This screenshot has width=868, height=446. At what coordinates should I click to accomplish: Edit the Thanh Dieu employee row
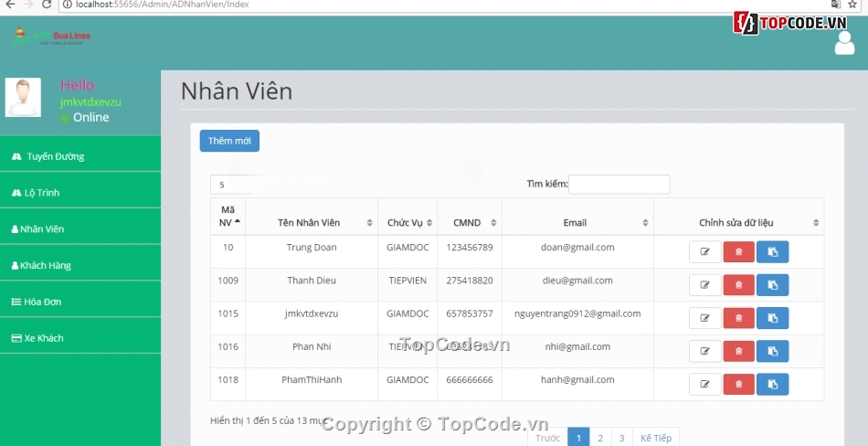pyautogui.click(x=704, y=285)
